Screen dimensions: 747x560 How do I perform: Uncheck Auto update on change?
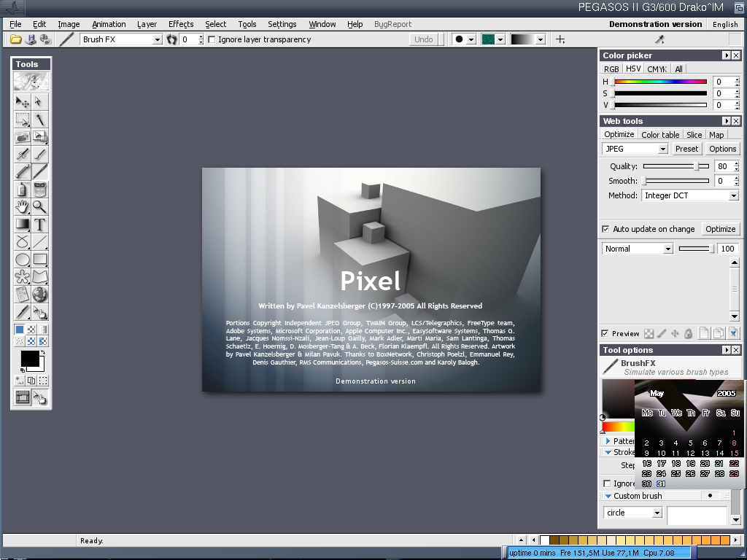(x=605, y=229)
